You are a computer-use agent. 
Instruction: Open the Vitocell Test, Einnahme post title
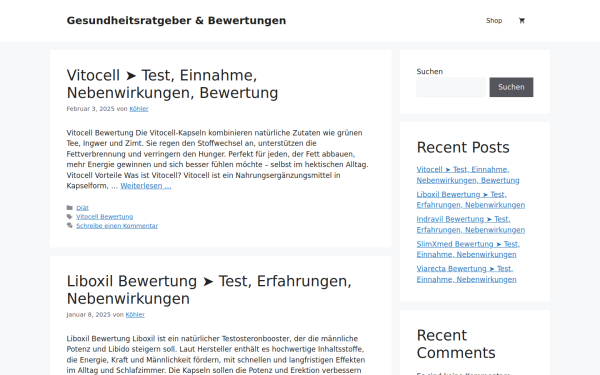[172, 84]
